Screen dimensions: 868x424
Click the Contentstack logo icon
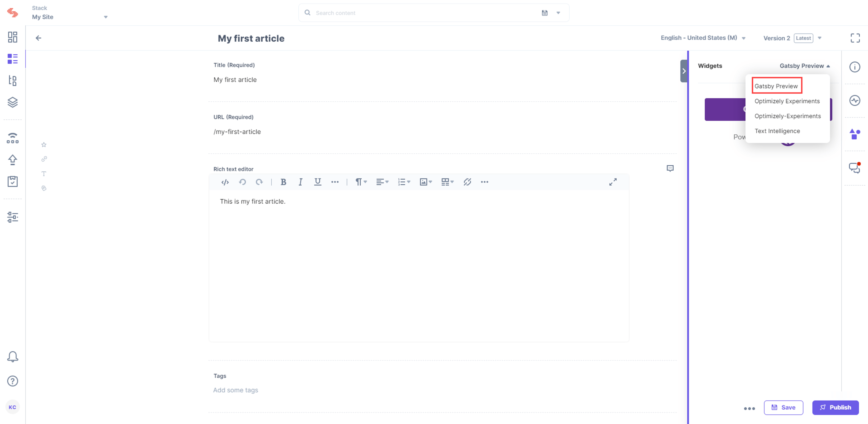12,12
